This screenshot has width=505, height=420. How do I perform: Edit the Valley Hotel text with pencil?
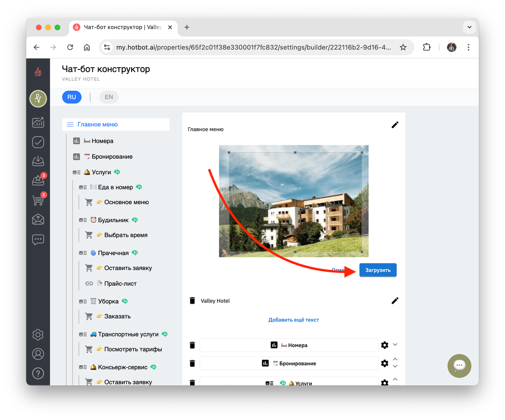point(395,301)
